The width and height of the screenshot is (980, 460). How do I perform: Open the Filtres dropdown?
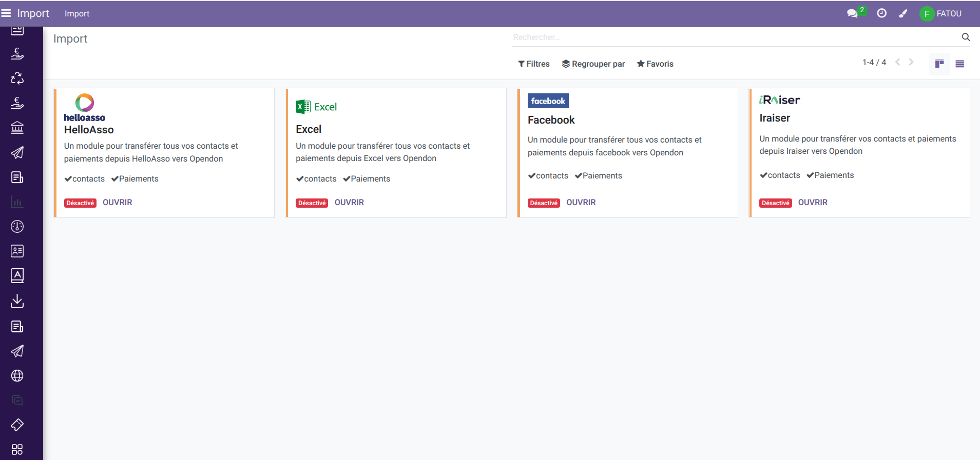tap(534, 64)
